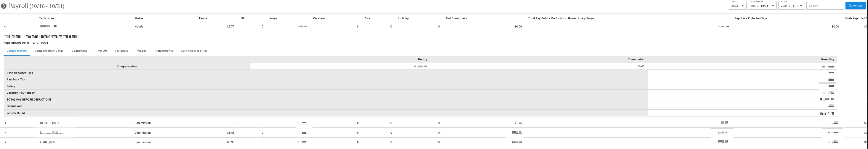Expand the Commission row with 83.45 hours
The height and width of the screenshot is (149, 868).
tap(5, 133)
